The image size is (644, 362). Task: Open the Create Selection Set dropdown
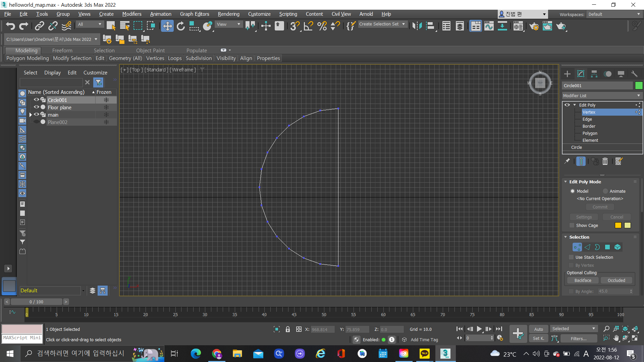tap(404, 24)
